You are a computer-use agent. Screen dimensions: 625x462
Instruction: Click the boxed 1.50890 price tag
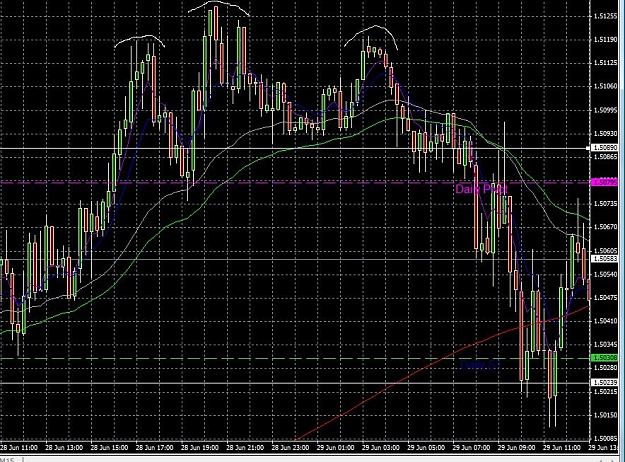(x=604, y=148)
